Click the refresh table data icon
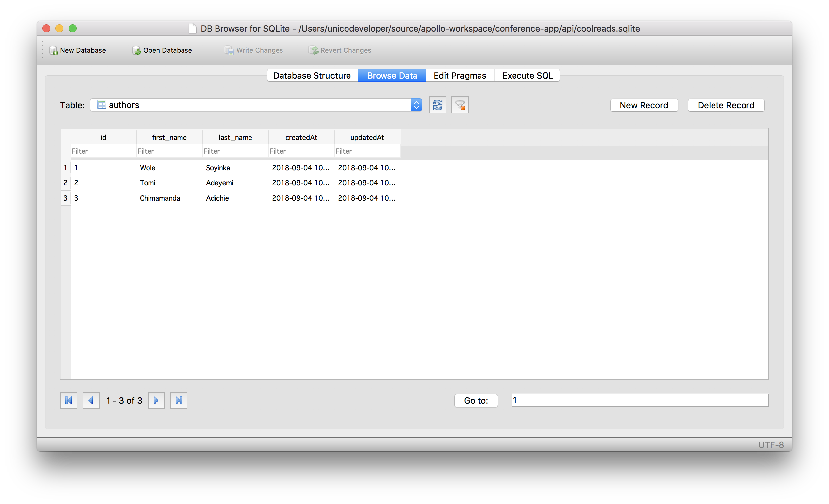Screen dimensions: 829x504 click(x=437, y=105)
